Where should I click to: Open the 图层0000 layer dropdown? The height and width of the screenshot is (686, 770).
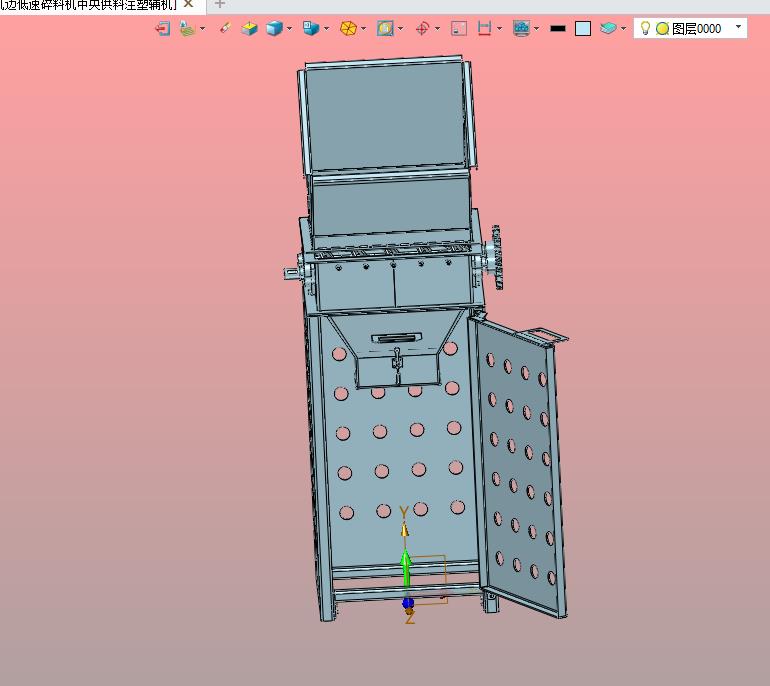click(x=738, y=27)
